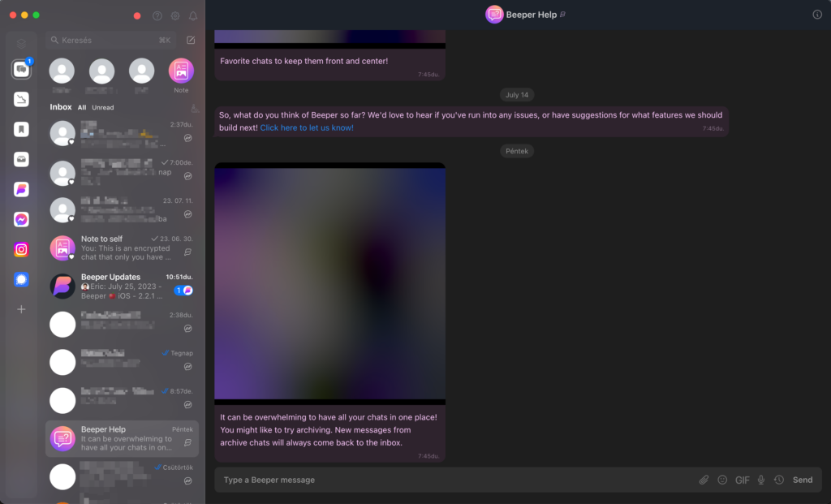831x504 pixels.
Task: Click the 'It can be overwhelming' message text
Action: [329, 430]
